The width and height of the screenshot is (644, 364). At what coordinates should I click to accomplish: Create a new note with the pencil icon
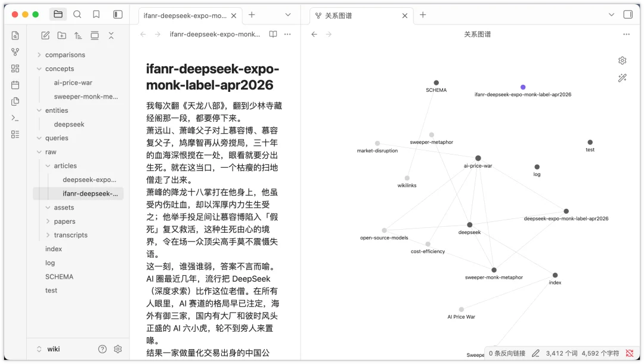[45, 35]
